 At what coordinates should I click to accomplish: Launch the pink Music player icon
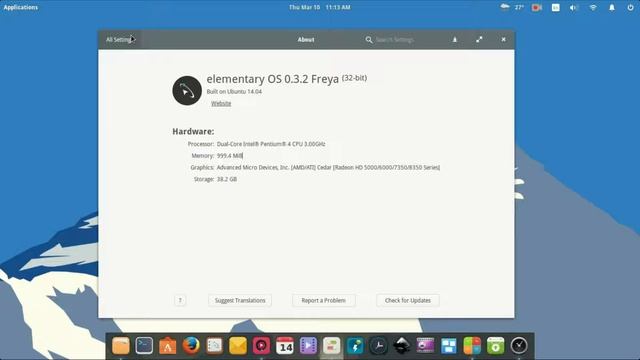point(261,346)
